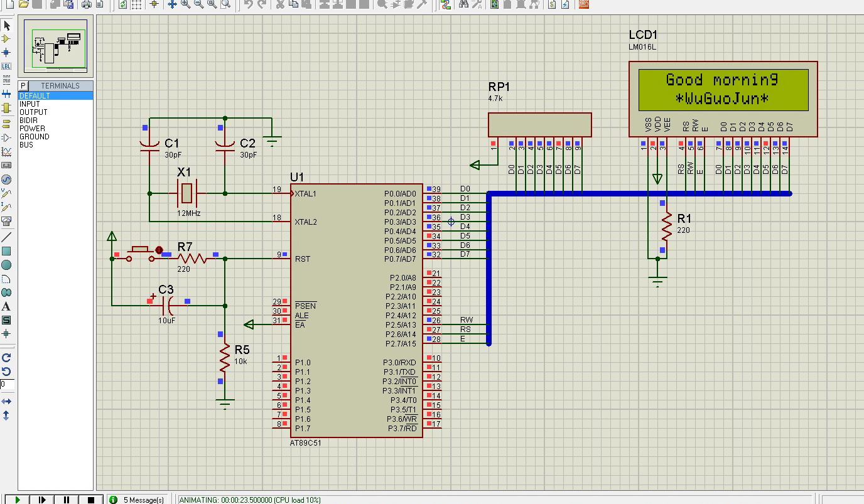
Task: Click the binoculars Search and Tag icon
Action: pyautogui.click(x=463, y=4)
